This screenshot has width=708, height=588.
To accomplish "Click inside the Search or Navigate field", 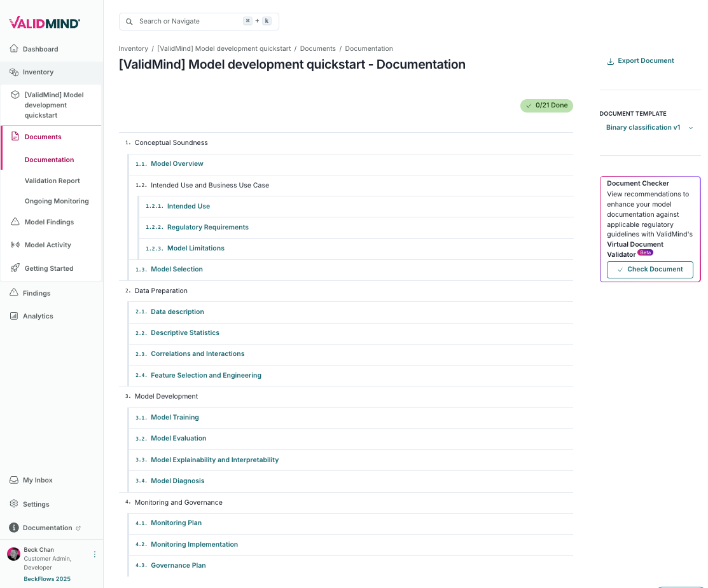I will [x=184, y=21].
